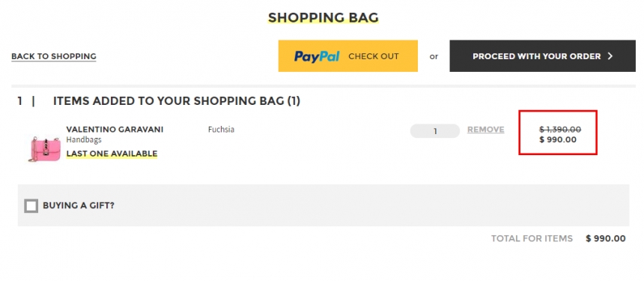Click the Shopping Bag page heading

pyautogui.click(x=323, y=18)
